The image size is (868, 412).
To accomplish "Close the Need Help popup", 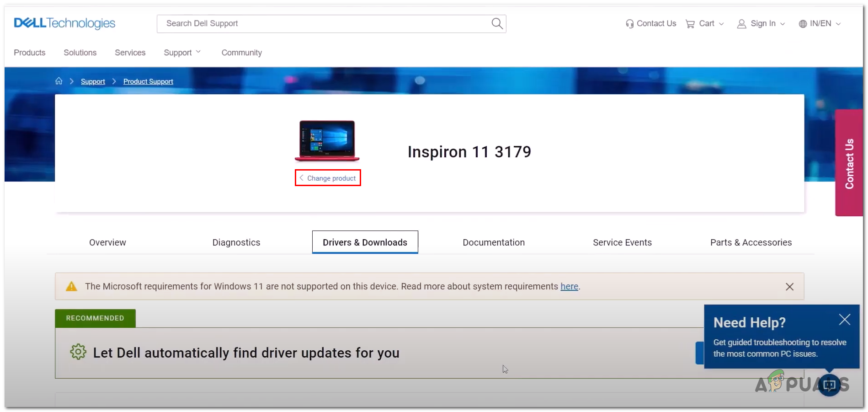I will (x=845, y=319).
